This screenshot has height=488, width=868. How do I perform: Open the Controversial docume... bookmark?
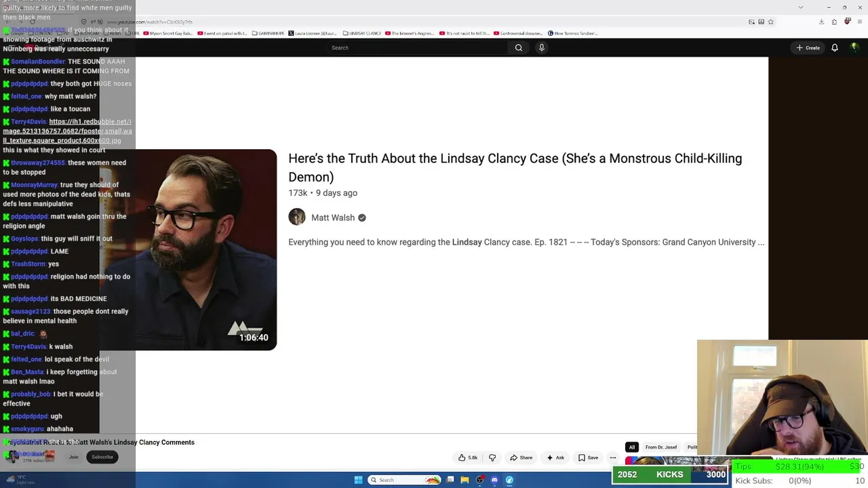(x=517, y=33)
